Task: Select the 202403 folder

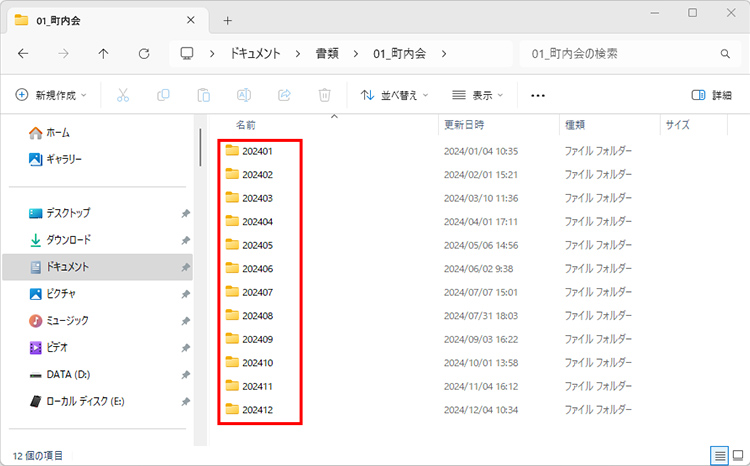Action: tap(249, 198)
